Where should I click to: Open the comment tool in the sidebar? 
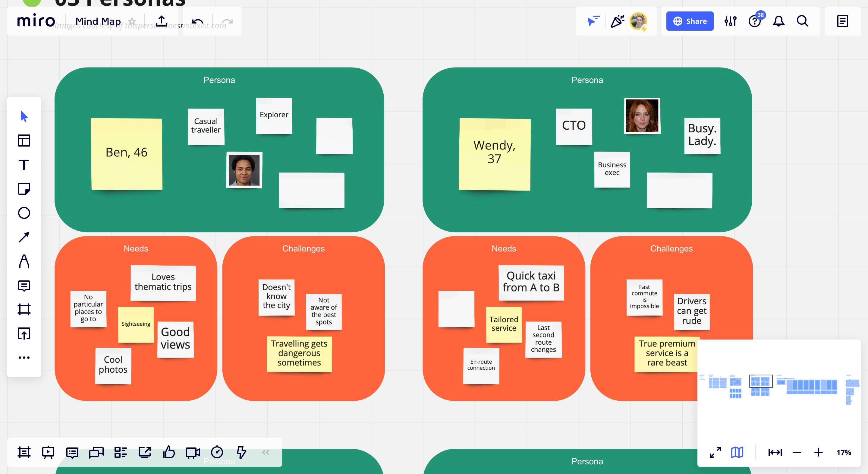tap(24, 286)
